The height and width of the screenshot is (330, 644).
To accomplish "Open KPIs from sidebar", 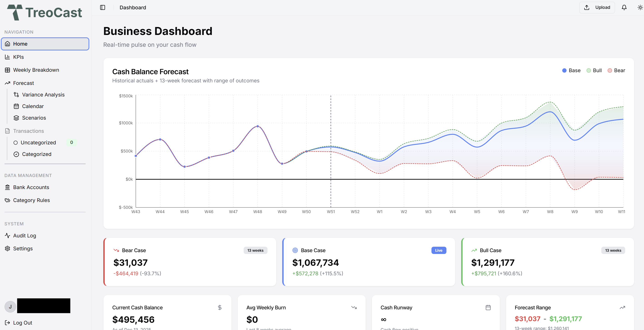I will (x=18, y=57).
